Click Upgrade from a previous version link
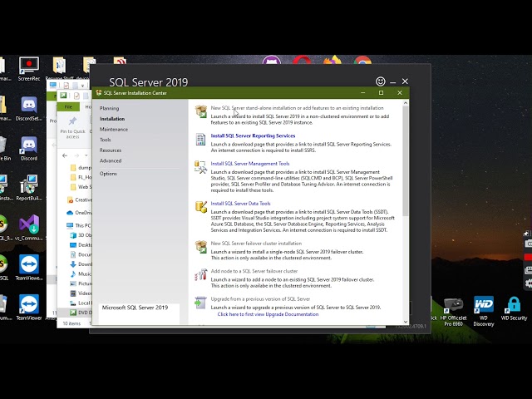 tap(260, 299)
